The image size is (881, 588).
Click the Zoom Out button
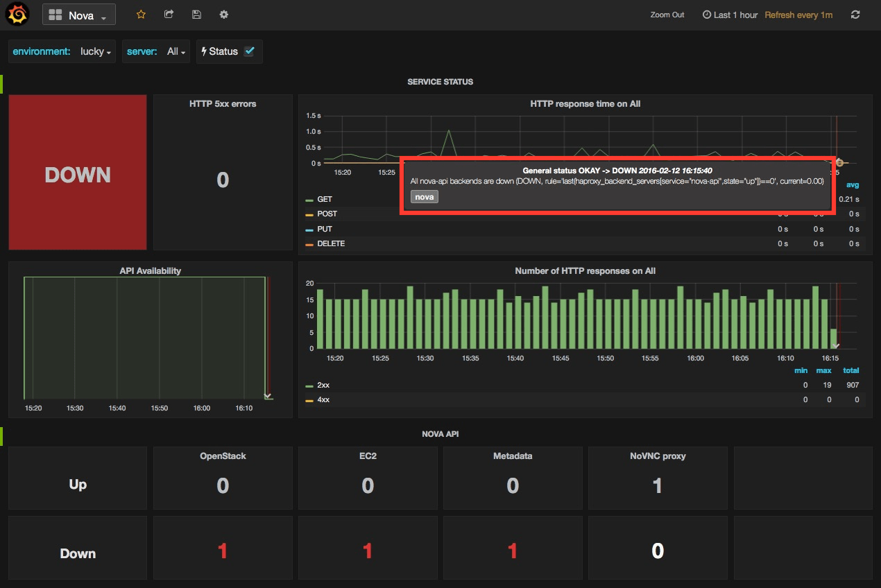[x=666, y=14]
